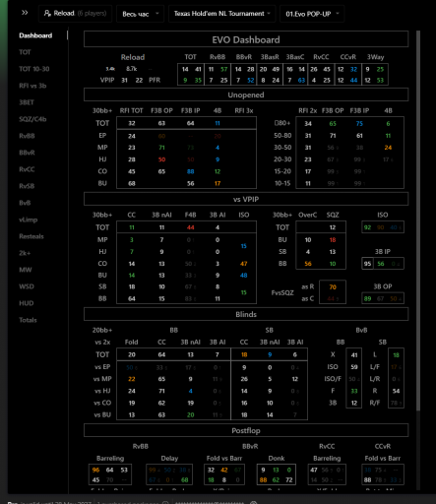Click the 50-80 row F3B OP value 71

tap(333, 136)
